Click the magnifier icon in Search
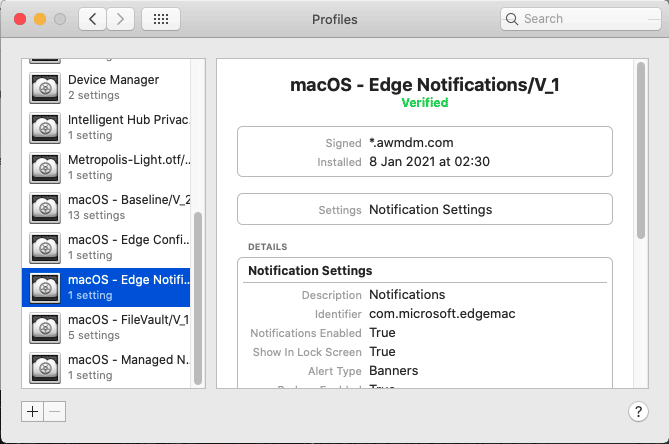Screen dimensions: 669x444 coord(512,19)
